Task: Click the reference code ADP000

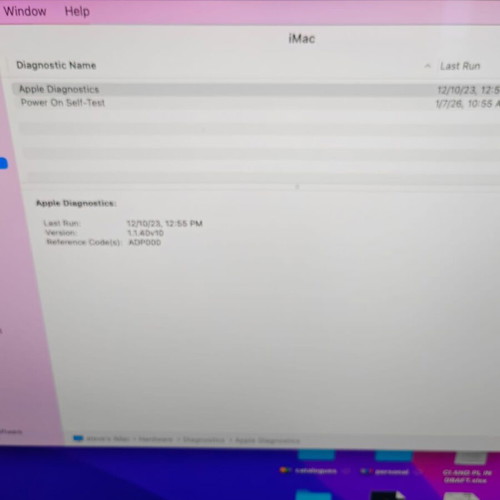Action: (x=145, y=242)
